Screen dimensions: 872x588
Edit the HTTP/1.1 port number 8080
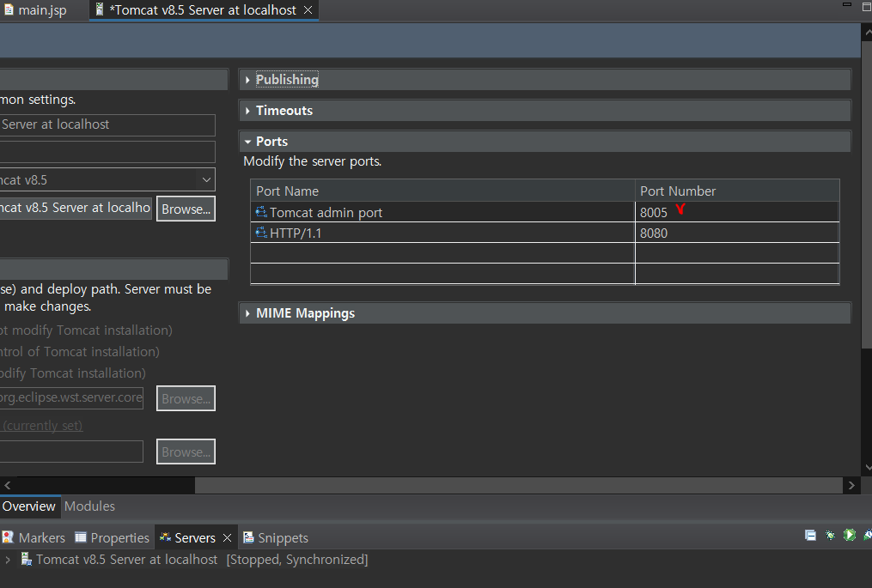pyautogui.click(x=737, y=233)
